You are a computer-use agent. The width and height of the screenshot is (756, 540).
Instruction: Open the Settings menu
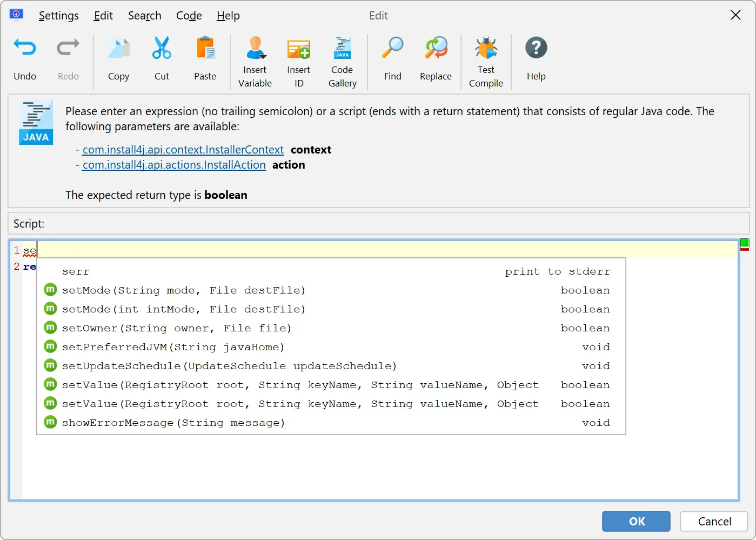(x=58, y=16)
